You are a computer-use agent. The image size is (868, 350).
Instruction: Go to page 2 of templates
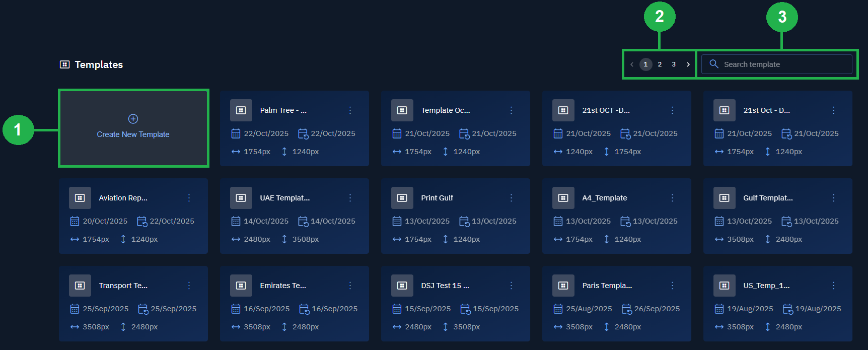[660, 64]
